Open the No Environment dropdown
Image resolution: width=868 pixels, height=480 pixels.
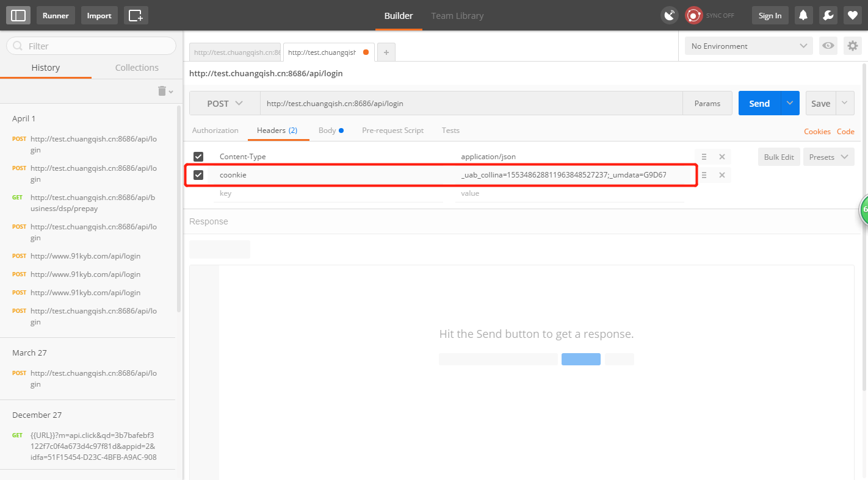749,46
